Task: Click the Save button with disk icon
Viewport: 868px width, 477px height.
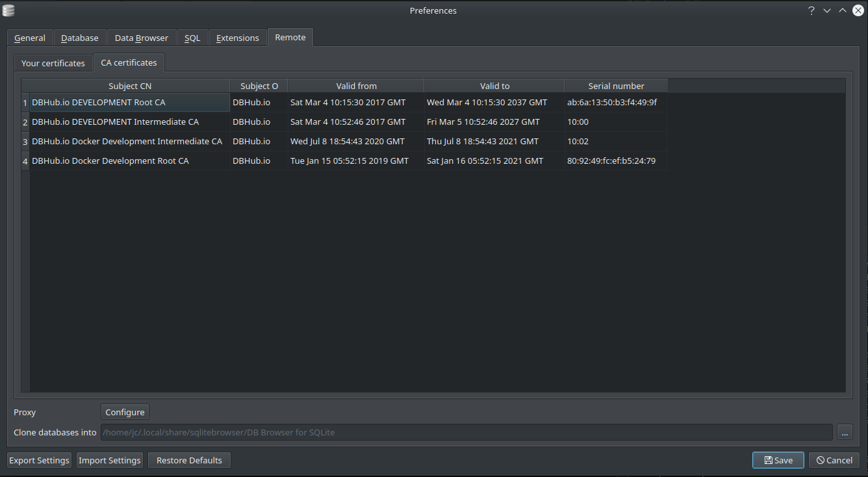Action: tap(778, 459)
